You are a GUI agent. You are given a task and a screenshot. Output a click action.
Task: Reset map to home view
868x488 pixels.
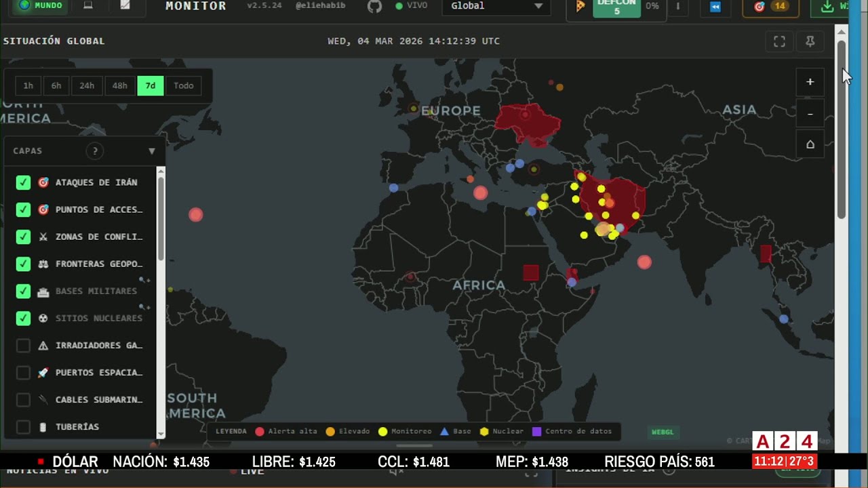click(x=810, y=144)
